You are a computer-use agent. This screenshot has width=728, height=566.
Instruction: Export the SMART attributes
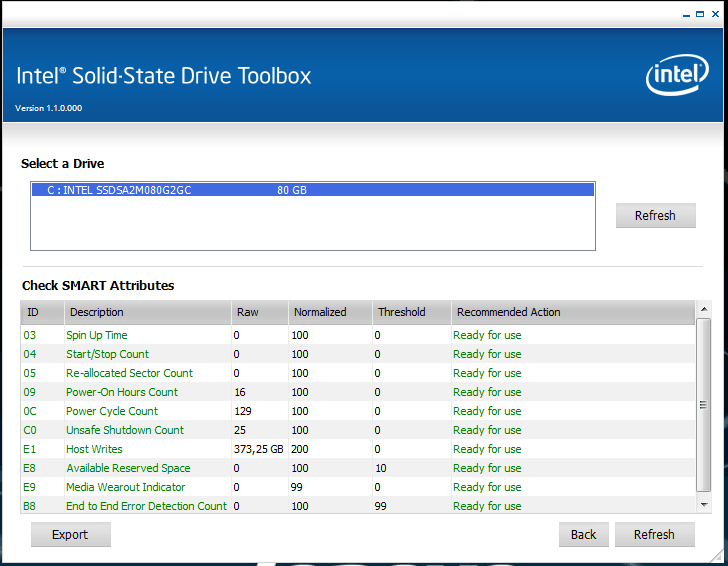tap(71, 534)
